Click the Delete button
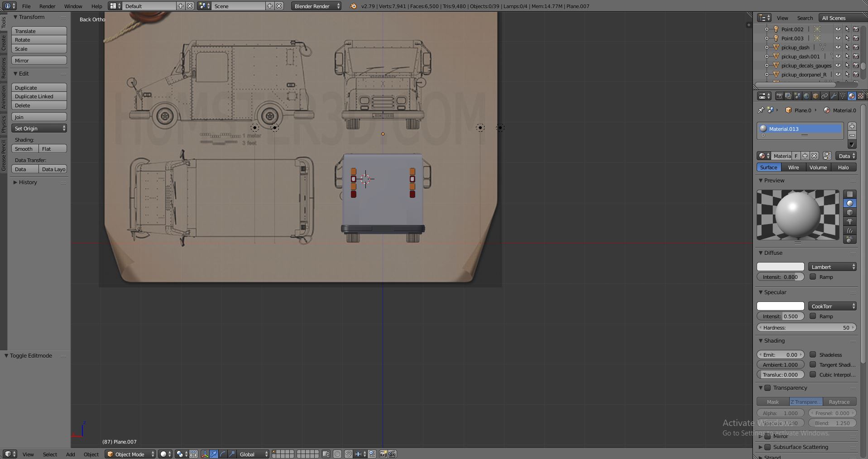This screenshot has height=459, width=868. [x=39, y=105]
